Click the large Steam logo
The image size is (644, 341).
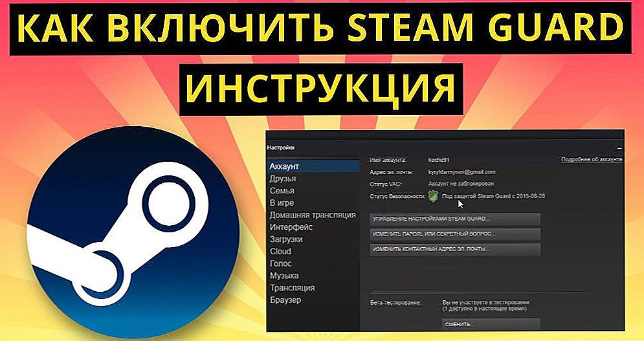(133, 232)
